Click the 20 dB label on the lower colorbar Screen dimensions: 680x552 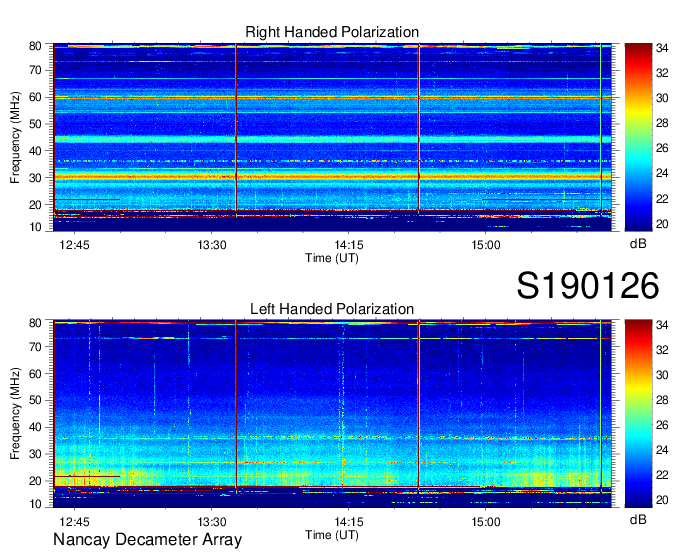[x=662, y=500]
